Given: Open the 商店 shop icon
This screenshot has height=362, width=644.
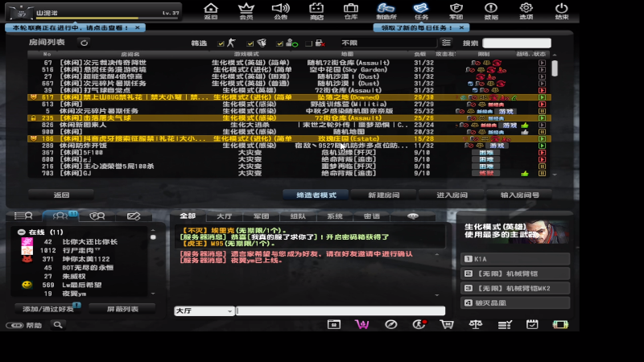Looking at the screenshot, I should click(x=316, y=11).
